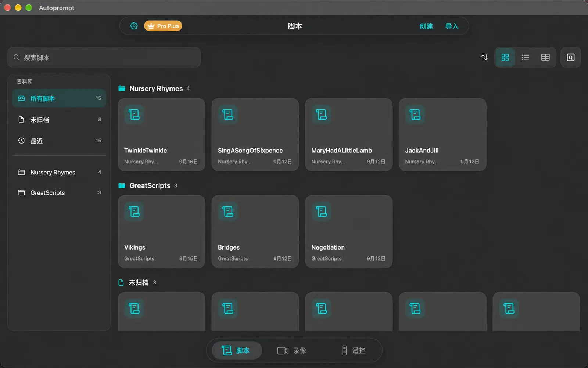
Task: Click the Negotiation script name
Action: click(328, 247)
